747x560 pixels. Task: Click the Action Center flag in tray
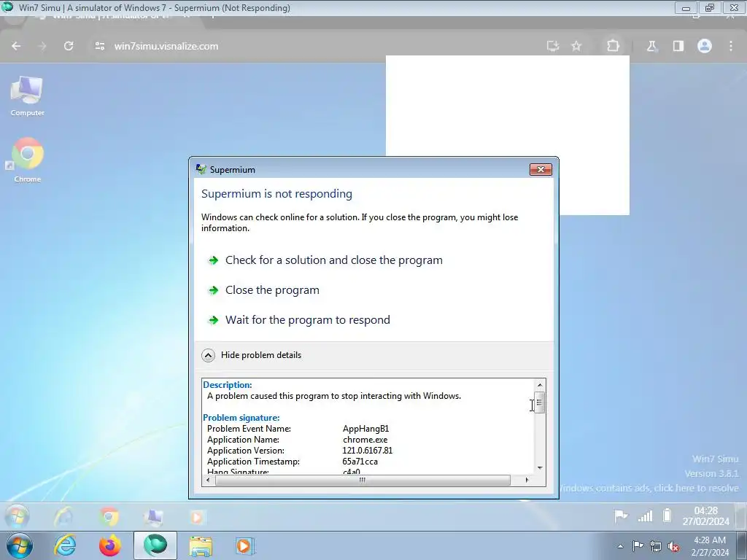(638, 546)
